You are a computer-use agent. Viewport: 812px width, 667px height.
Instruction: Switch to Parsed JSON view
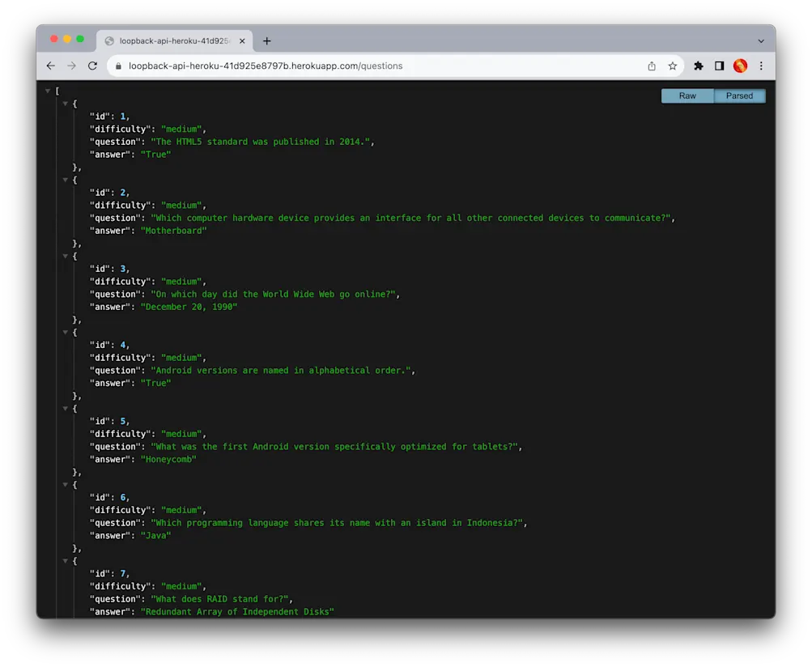pyautogui.click(x=739, y=96)
